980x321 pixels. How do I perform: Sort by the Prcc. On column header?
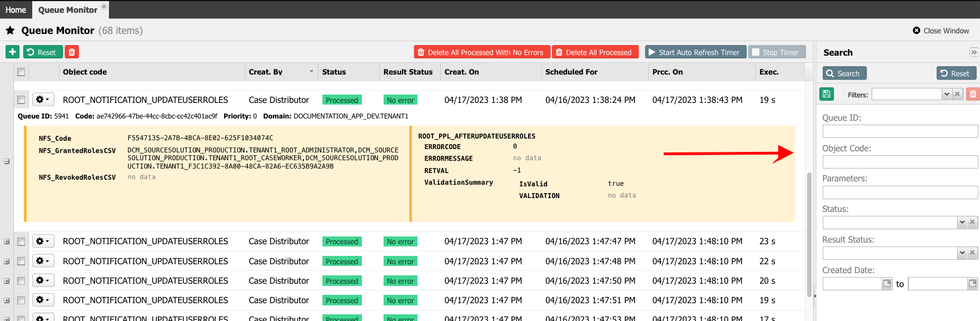click(702, 72)
